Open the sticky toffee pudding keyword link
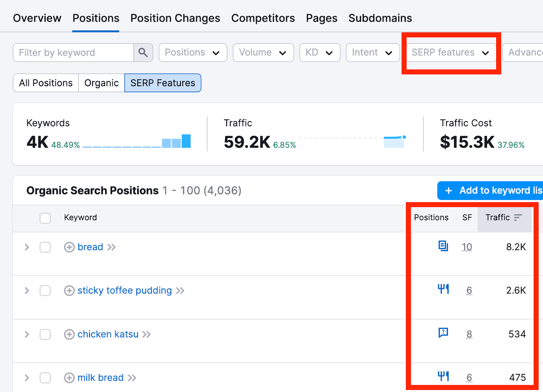 [x=125, y=291]
